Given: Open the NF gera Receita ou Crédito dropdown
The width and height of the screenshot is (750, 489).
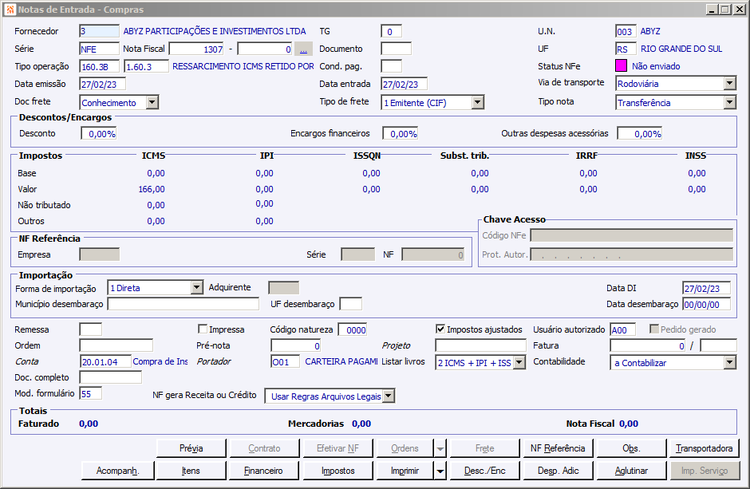Looking at the screenshot, I should 389,397.
